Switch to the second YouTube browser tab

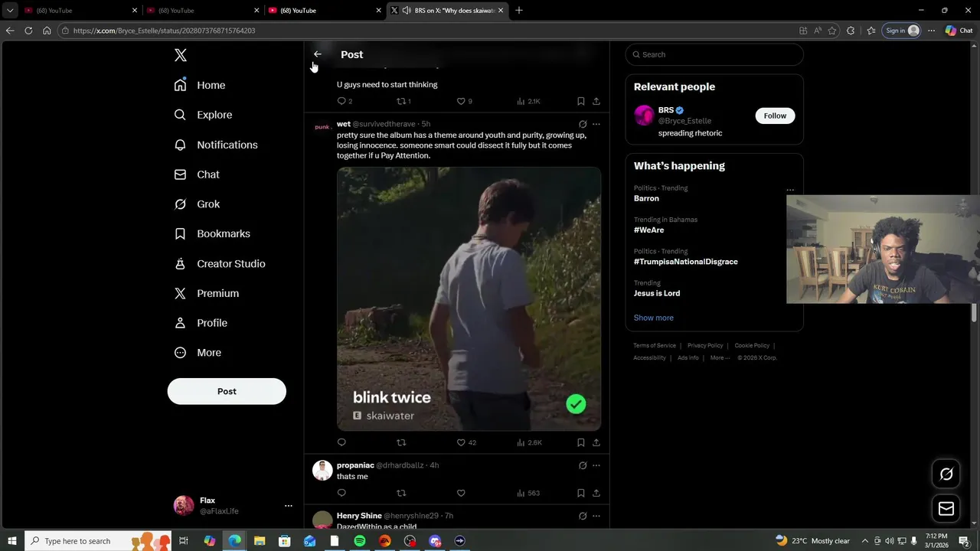(x=204, y=11)
